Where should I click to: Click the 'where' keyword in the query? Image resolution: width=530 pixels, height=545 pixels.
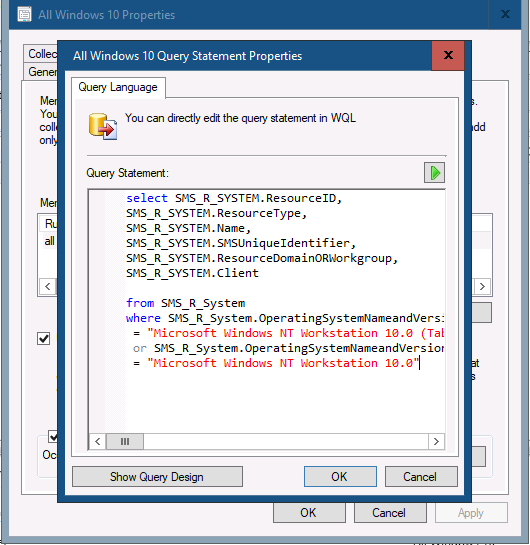[x=143, y=318]
